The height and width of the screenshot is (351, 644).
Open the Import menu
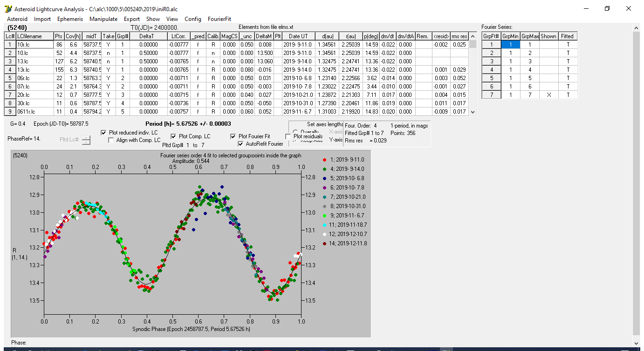point(42,19)
